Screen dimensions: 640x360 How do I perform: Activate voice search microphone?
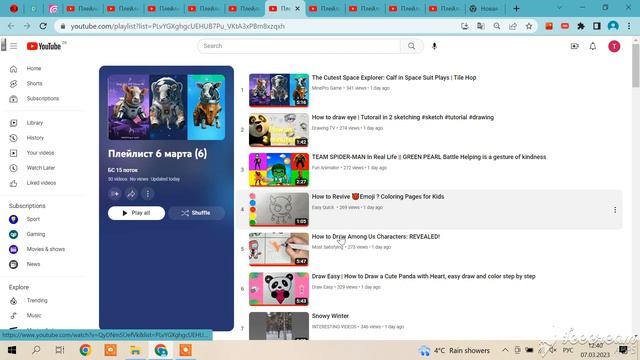tap(434, 46)
